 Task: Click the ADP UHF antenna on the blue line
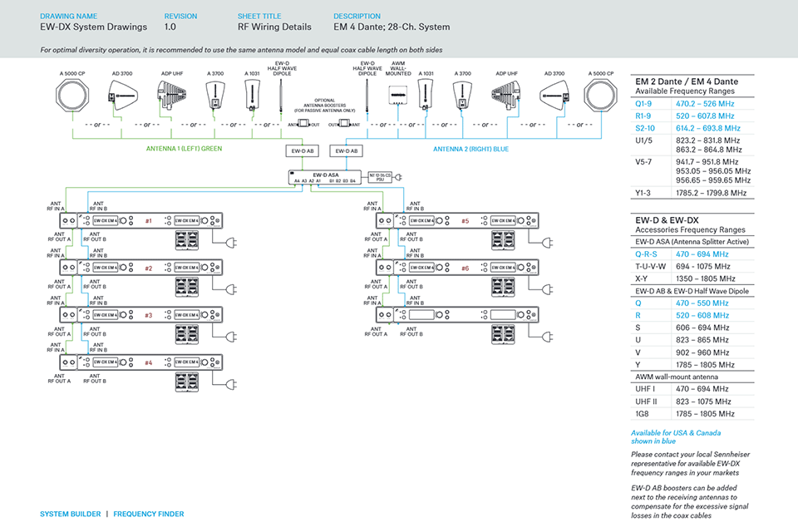pos(506,96)
